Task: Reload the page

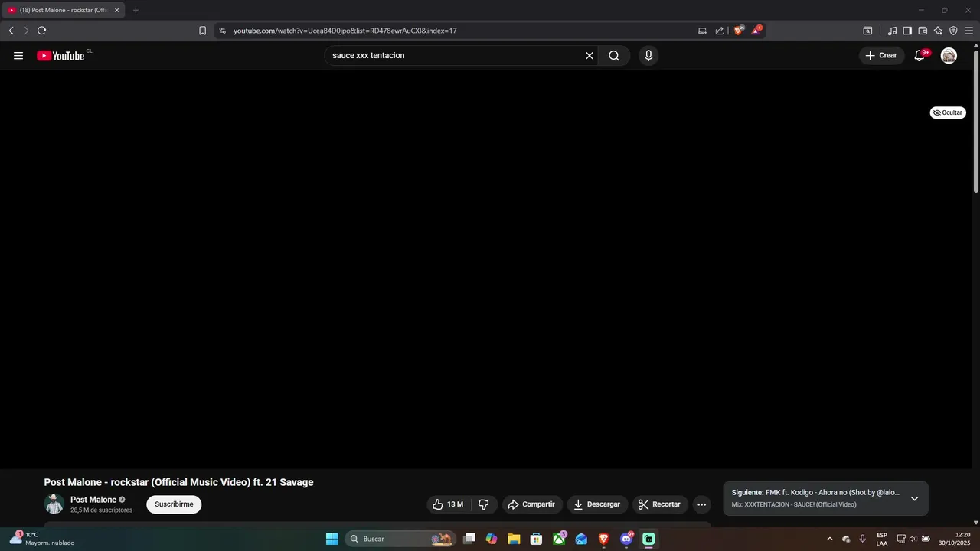Action: [x=41, y=31]
